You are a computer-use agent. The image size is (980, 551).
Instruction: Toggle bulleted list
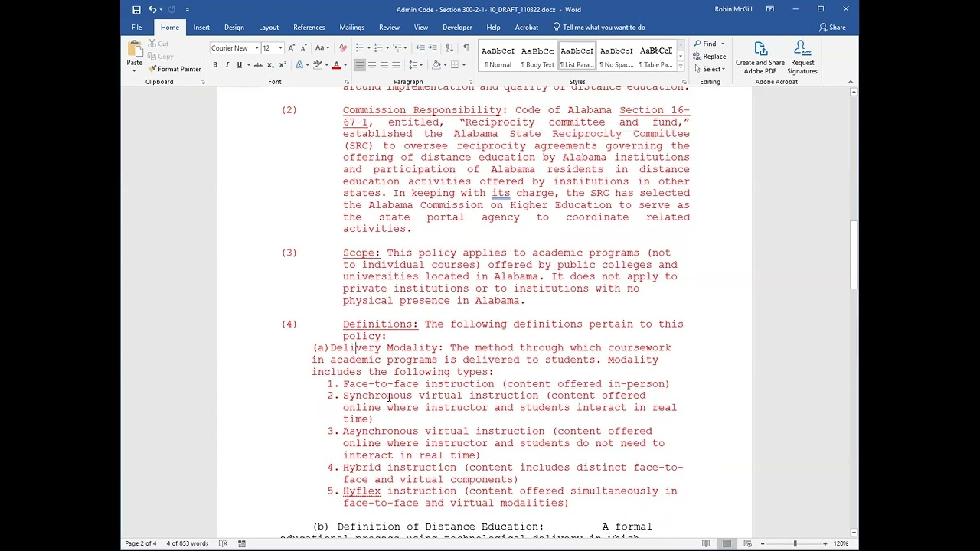coord(360,48)
